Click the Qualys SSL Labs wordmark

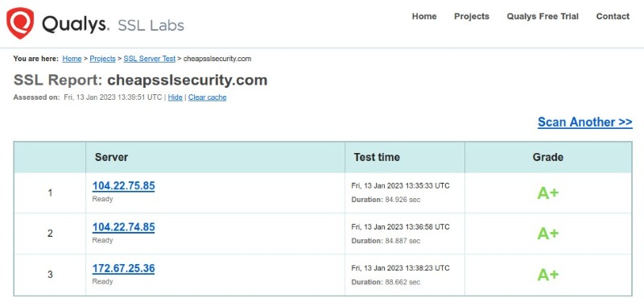click(x=113, y=25)
